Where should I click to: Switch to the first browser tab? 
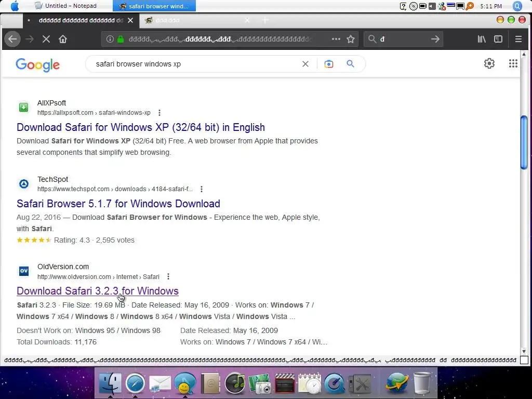[x=81, y=20]
